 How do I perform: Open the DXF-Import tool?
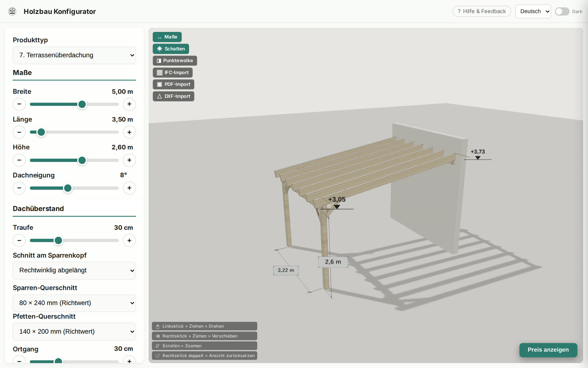tap(173, 96)
